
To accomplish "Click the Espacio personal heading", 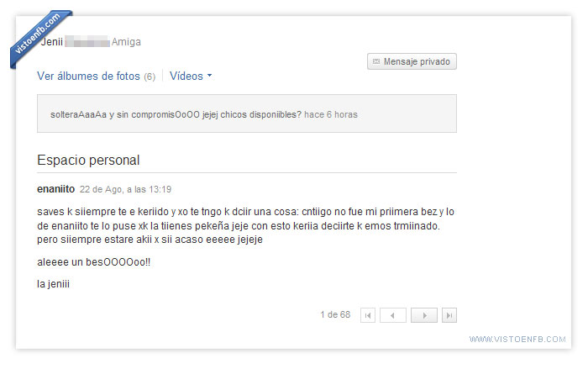I will (88, 161).
